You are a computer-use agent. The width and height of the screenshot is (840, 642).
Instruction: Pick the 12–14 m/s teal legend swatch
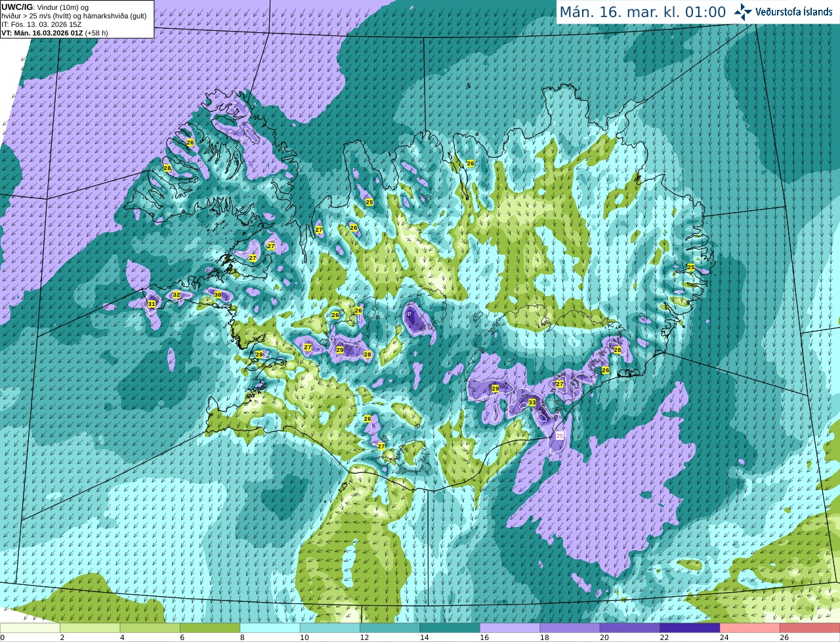click(390, 628)
